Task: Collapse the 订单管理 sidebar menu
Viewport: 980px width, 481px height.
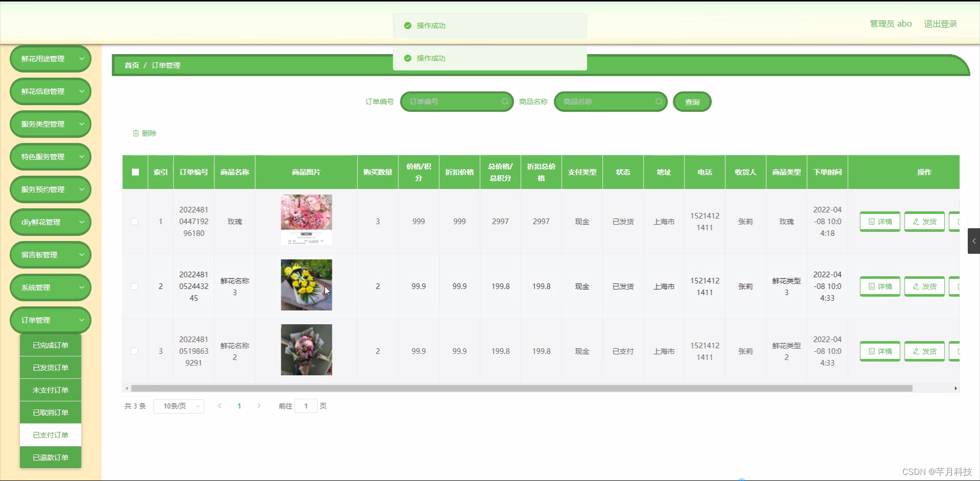Action: click(x=50, y=320)
